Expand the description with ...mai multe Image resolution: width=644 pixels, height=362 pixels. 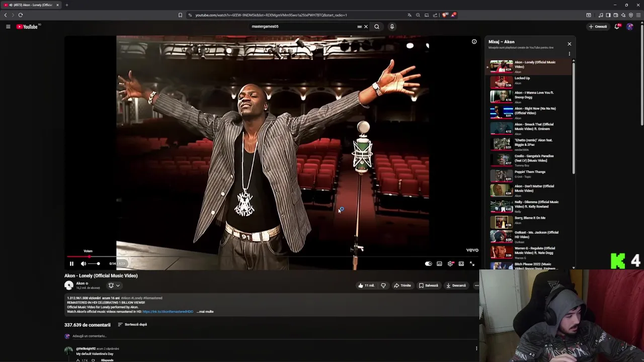coord(205,312)
